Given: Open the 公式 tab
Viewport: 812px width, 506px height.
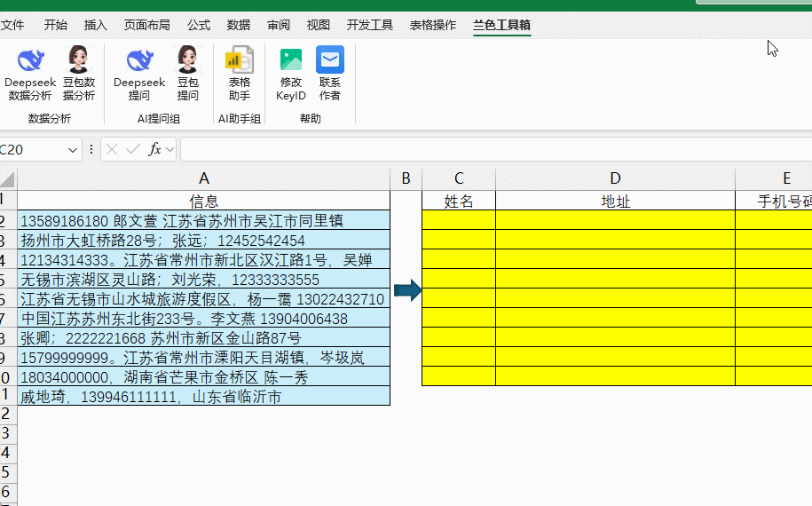Looking at the screenshot, I should 199,25.
